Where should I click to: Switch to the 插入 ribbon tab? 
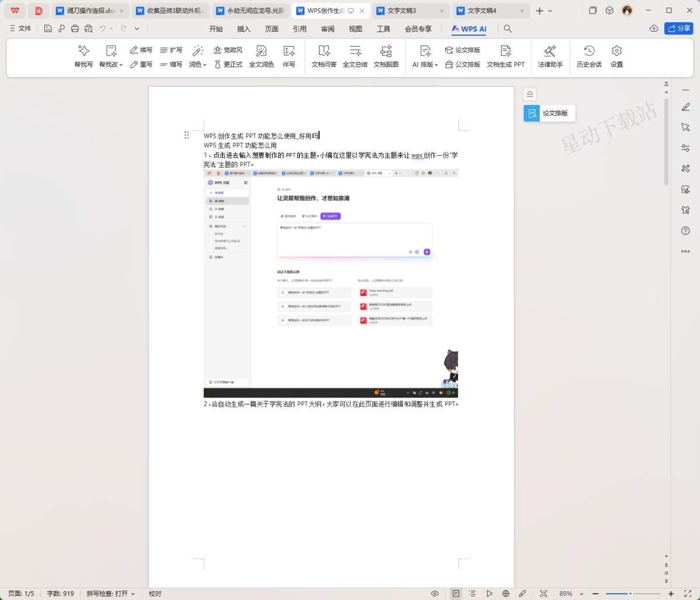point(244,29)
